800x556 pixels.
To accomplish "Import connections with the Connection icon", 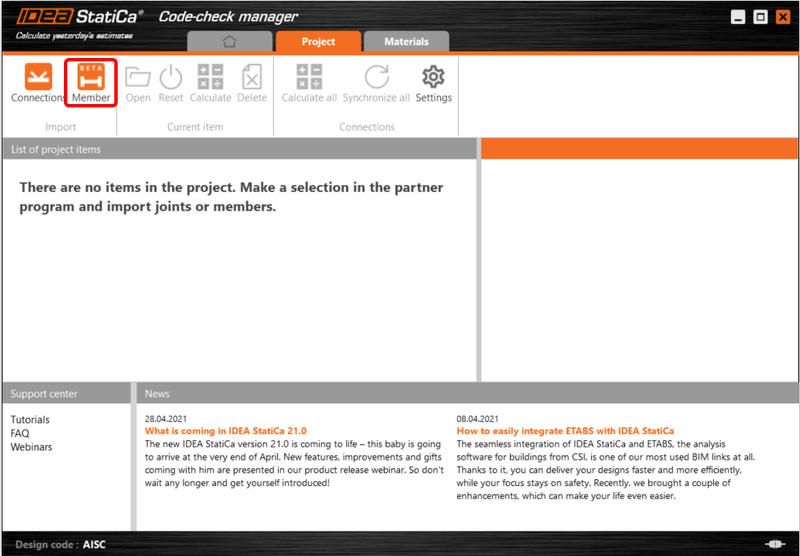I will pyautogui.click(x=38, y=83).
